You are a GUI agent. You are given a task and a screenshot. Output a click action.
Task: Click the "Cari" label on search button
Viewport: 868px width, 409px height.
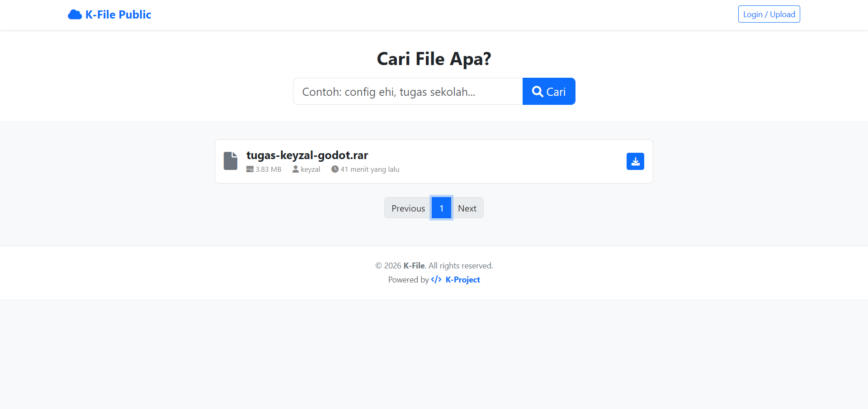coord(556,92)
